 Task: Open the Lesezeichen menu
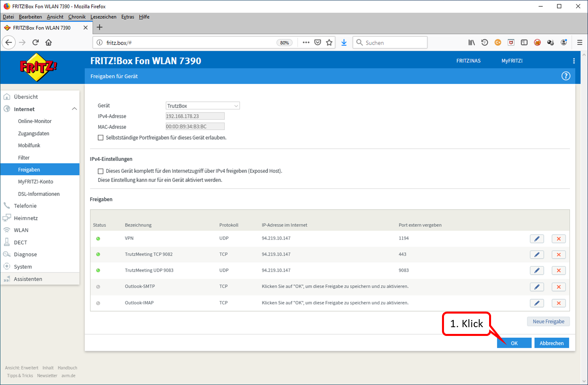pyautogui.click(x=103, y=17)
